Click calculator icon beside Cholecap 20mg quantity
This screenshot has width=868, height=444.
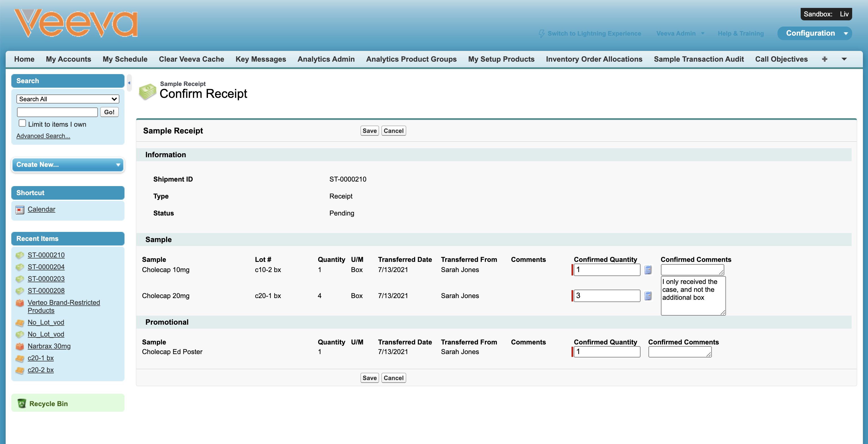(648, 296)
